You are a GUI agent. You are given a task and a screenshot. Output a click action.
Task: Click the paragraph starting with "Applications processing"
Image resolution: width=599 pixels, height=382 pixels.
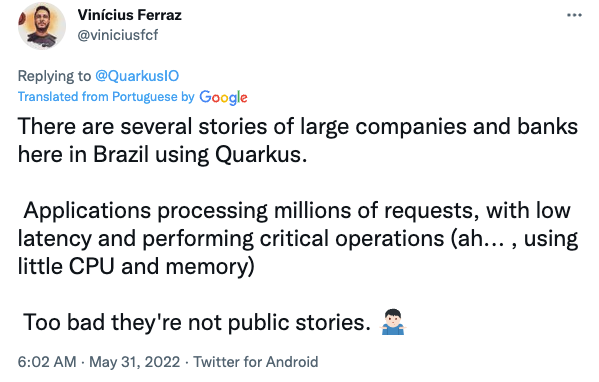(x=298, y=238)
